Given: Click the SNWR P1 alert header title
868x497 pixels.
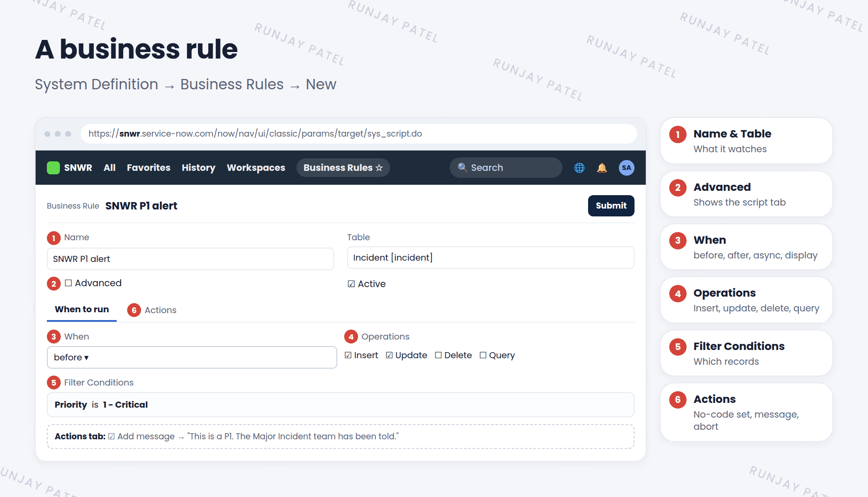Looking at the screenshot, I should (141, 206).
